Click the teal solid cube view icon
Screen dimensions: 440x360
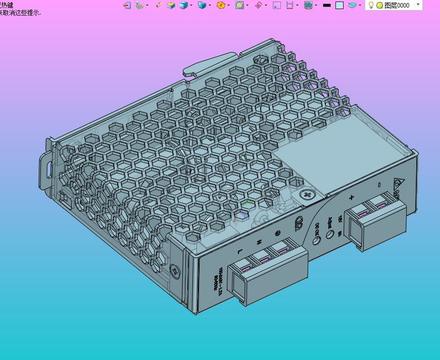tap(202, 5)
